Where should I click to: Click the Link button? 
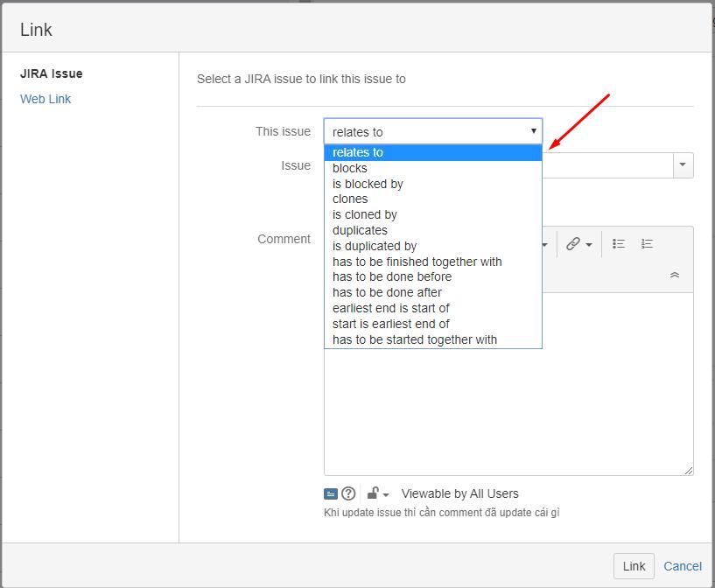tap(634, 566)
